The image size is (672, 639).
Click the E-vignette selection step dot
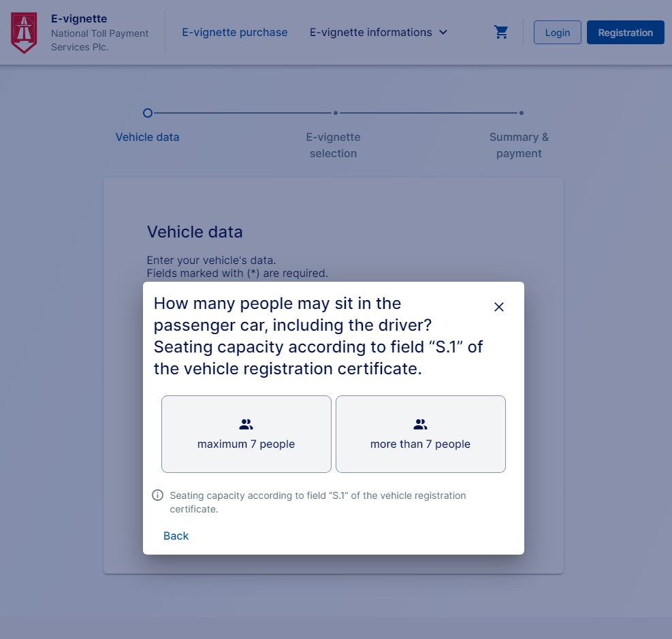[335, 113]
